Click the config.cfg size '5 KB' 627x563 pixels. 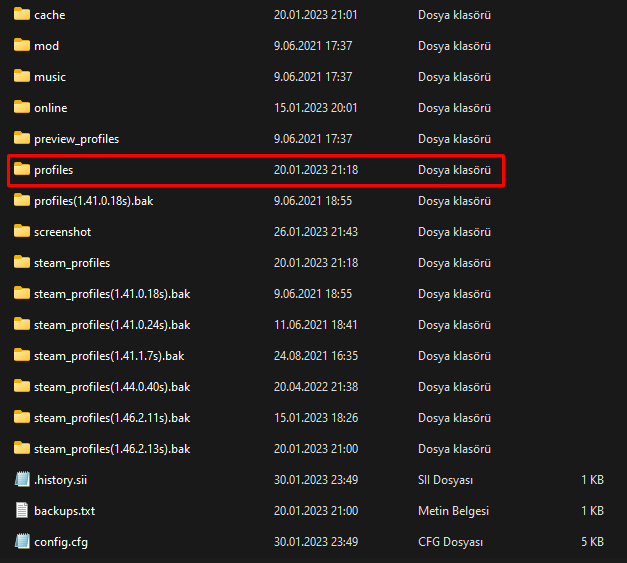point(592,541)
